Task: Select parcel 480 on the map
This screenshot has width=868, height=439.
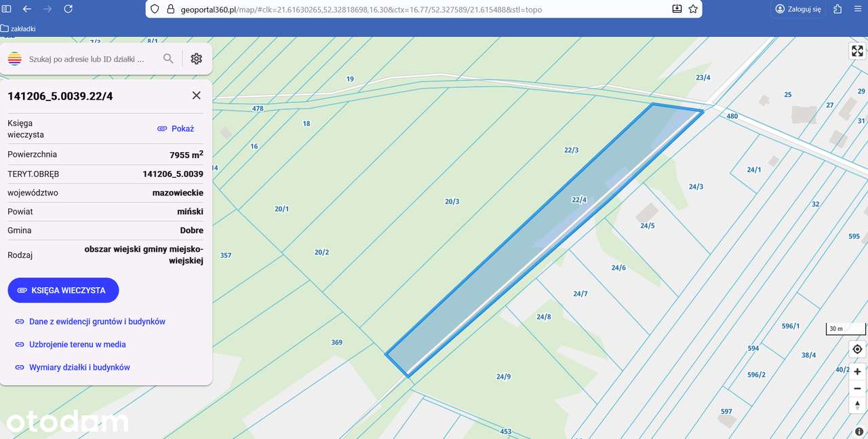Action: click(732, 117)
